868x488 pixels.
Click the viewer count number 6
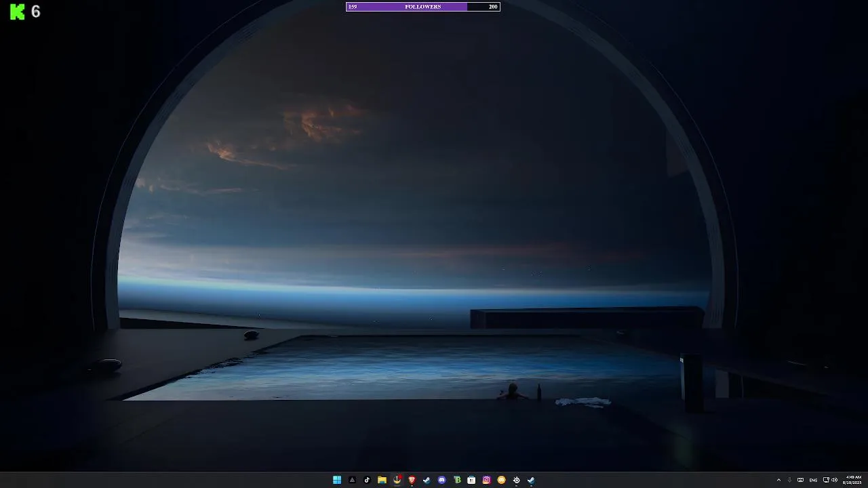36,12
